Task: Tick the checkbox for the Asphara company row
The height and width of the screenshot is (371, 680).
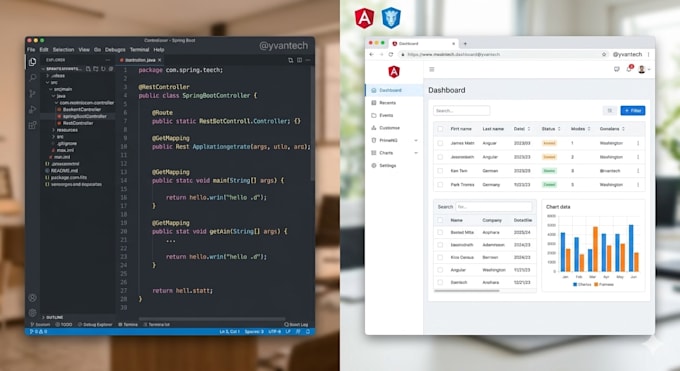Action: pyautogui.click(x=440, y=233)
